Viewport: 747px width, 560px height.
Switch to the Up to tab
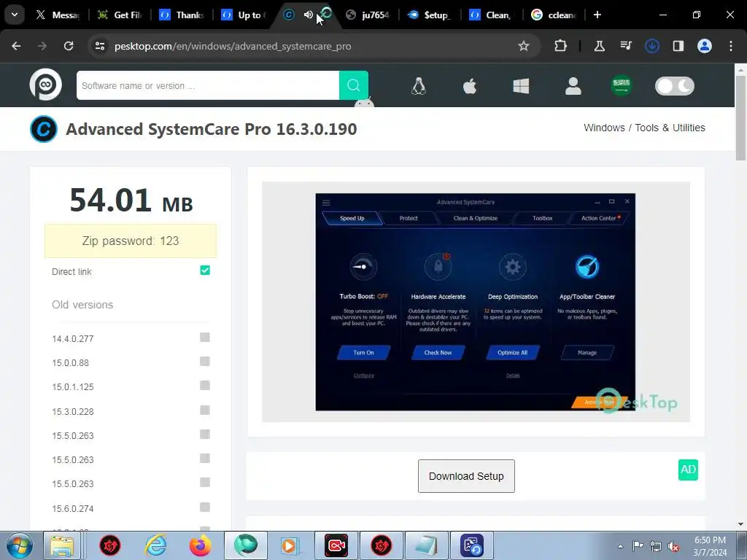coord(244,15)
